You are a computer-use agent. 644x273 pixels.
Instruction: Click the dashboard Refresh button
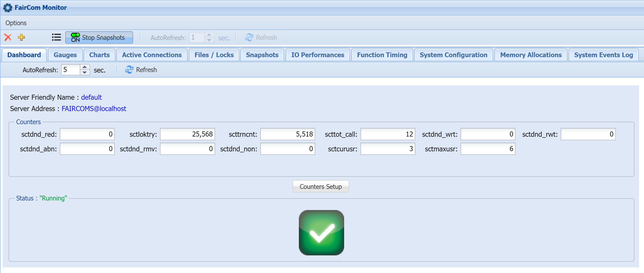point(141,70)
